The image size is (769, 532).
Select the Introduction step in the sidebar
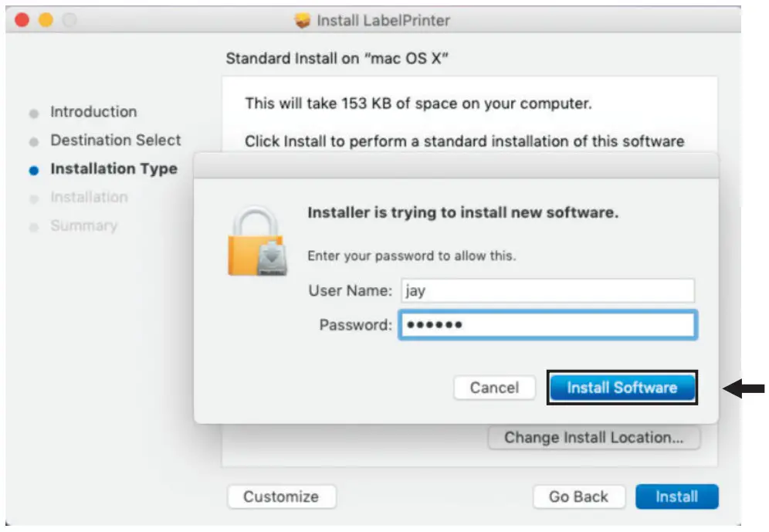[93, 112]
